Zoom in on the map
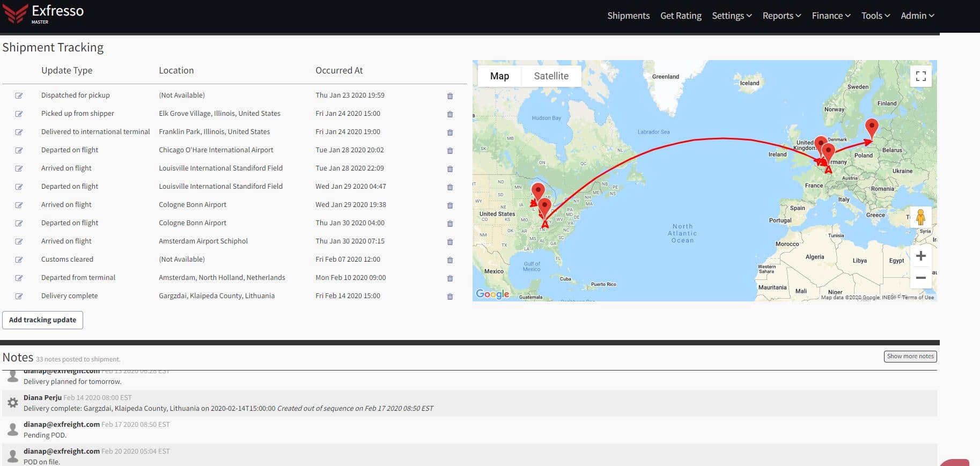980x466 pixels. pyautogui.click(x=921, y=256)
